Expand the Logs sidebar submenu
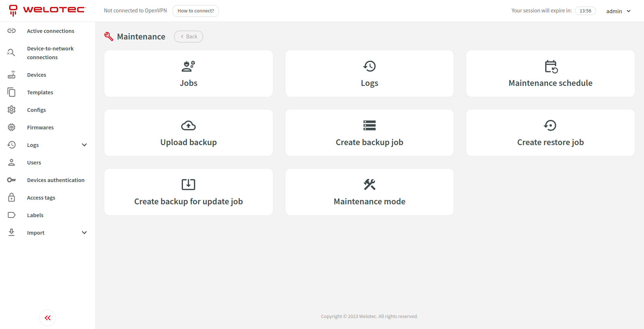This screenshot has width=644, height=329. click(84, 145)
